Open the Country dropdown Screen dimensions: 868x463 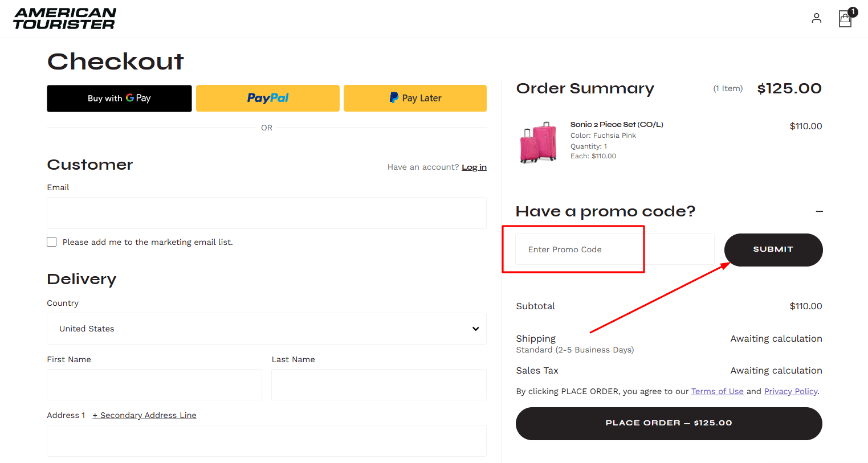[266, 329]
